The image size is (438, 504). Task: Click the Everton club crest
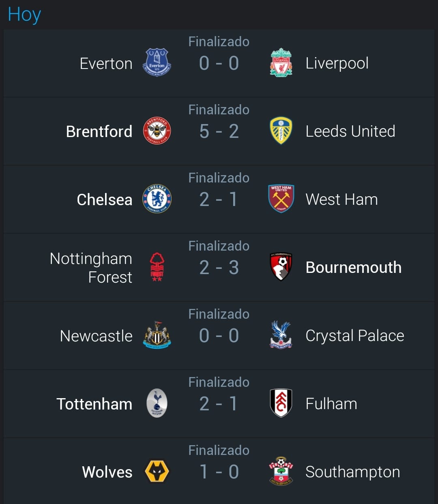click(157, 63)
